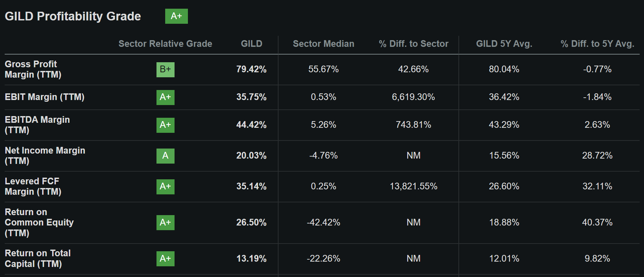Screen dimensions: 644x277
Task: Click the Levered FCF Margin (TTM) label
Action: 33,186
